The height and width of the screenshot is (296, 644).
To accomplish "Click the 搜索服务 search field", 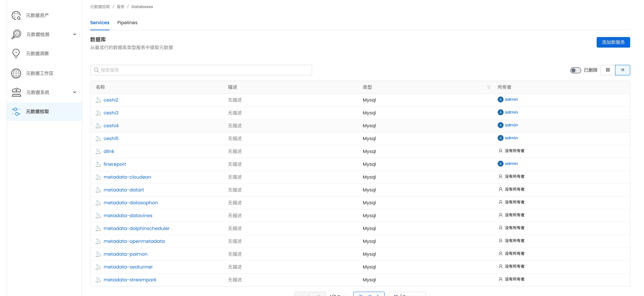I will click(201, 70).
